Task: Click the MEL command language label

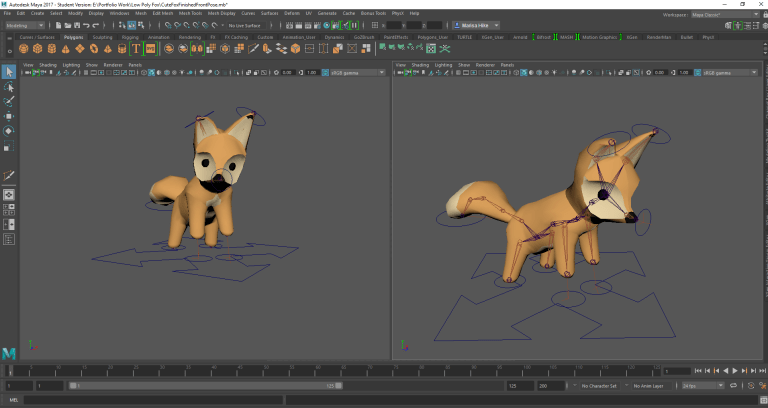Action: point(14,400)
